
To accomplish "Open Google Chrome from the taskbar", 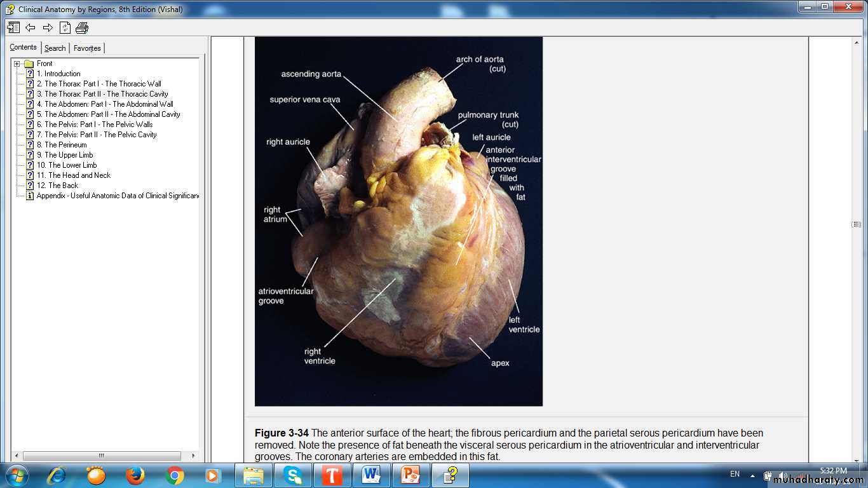I will [174, 475].
